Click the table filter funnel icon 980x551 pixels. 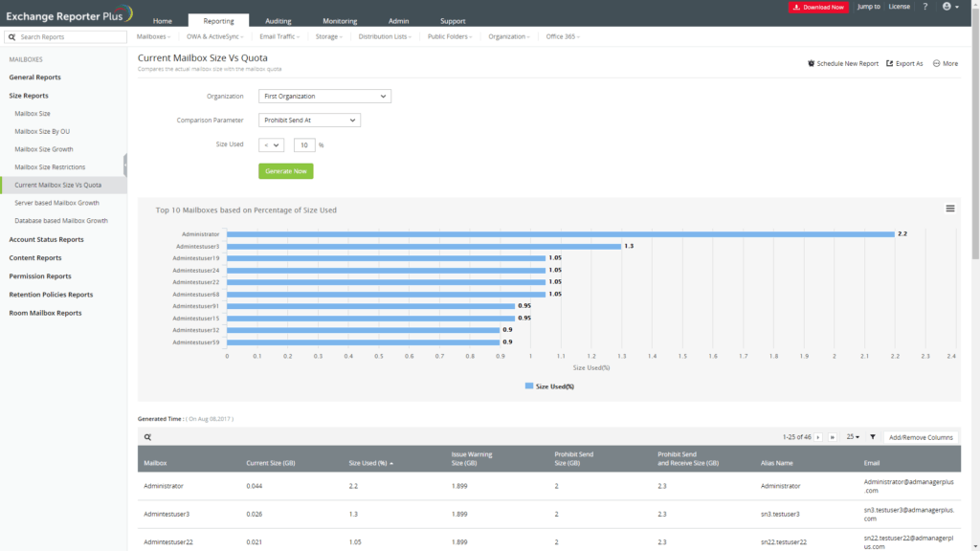coord(873,437)
